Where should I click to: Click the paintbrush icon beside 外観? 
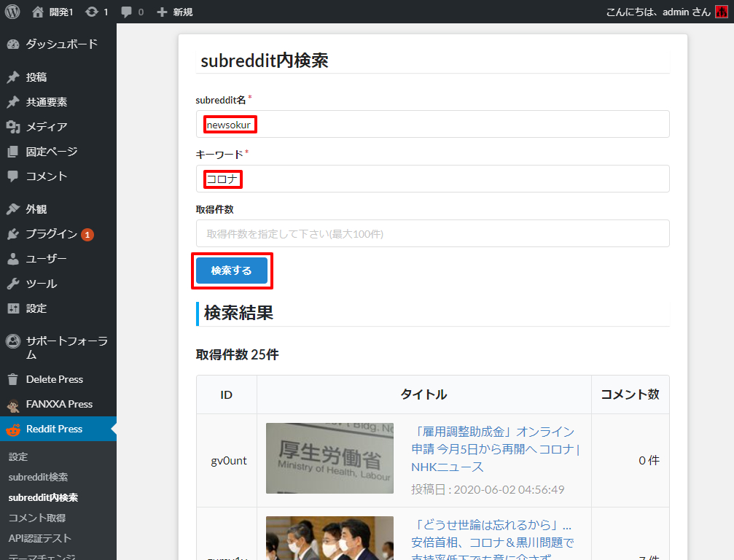[x=13, y=209]
